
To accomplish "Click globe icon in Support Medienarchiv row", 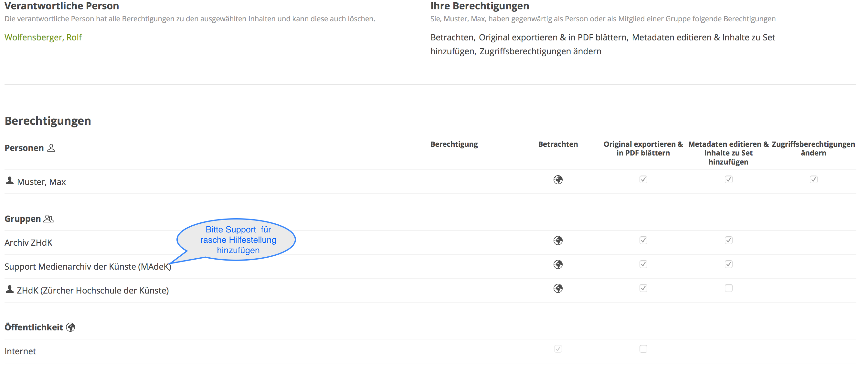I will 558,264.
